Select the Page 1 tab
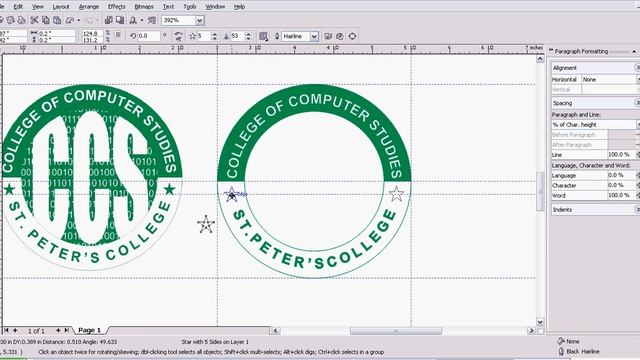Image resolution: width=640 pixels, height=360 pixels. click(89, 330)
